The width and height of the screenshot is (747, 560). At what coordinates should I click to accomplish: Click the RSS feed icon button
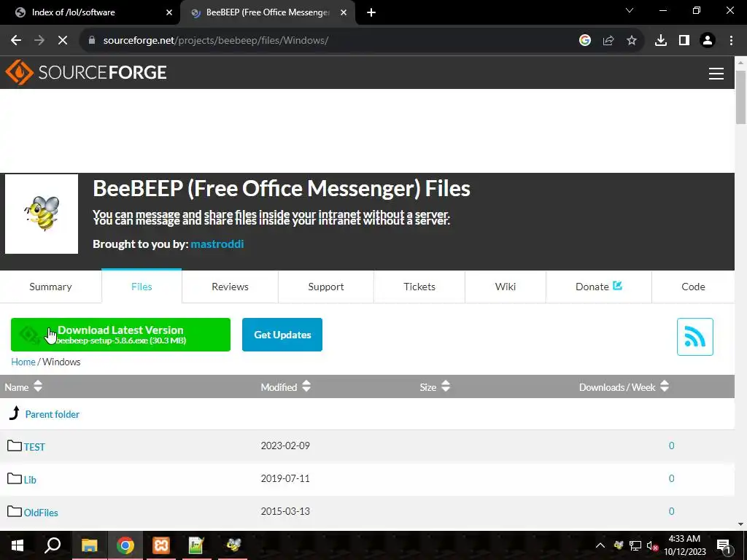tap(694, 337)
